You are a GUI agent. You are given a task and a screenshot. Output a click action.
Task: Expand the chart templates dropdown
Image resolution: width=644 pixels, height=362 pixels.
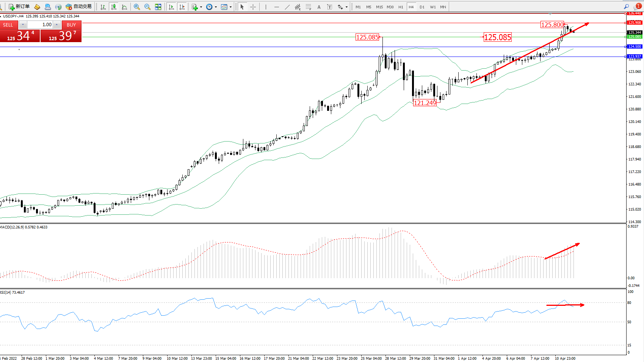(230, 7)
